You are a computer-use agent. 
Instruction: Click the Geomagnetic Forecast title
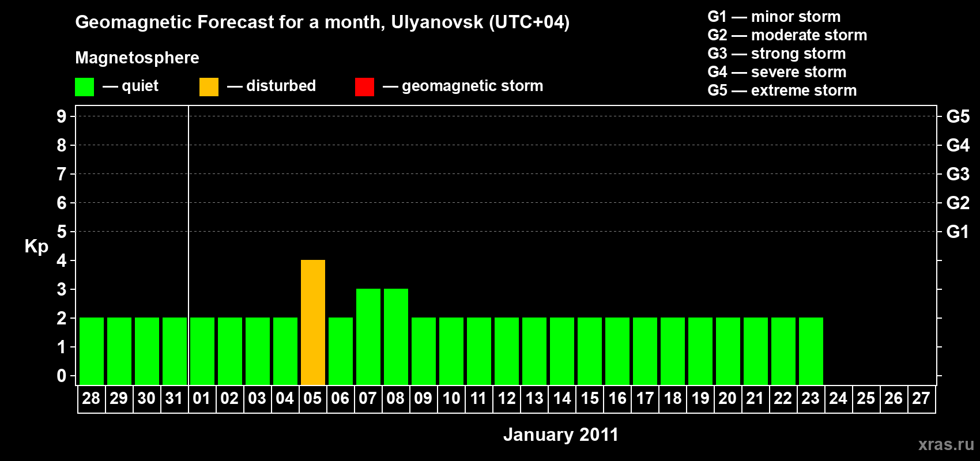[322, 22]
